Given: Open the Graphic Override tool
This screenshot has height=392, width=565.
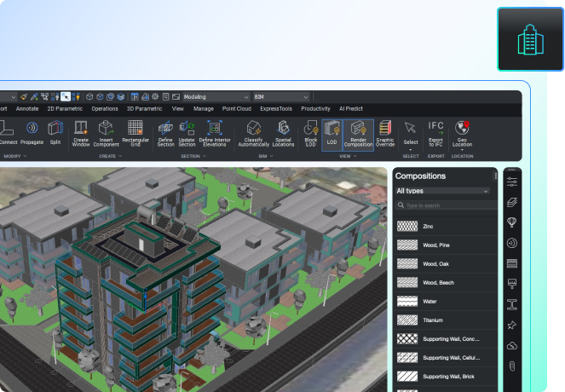Looking at the screenshot, I should coord(385,134).
